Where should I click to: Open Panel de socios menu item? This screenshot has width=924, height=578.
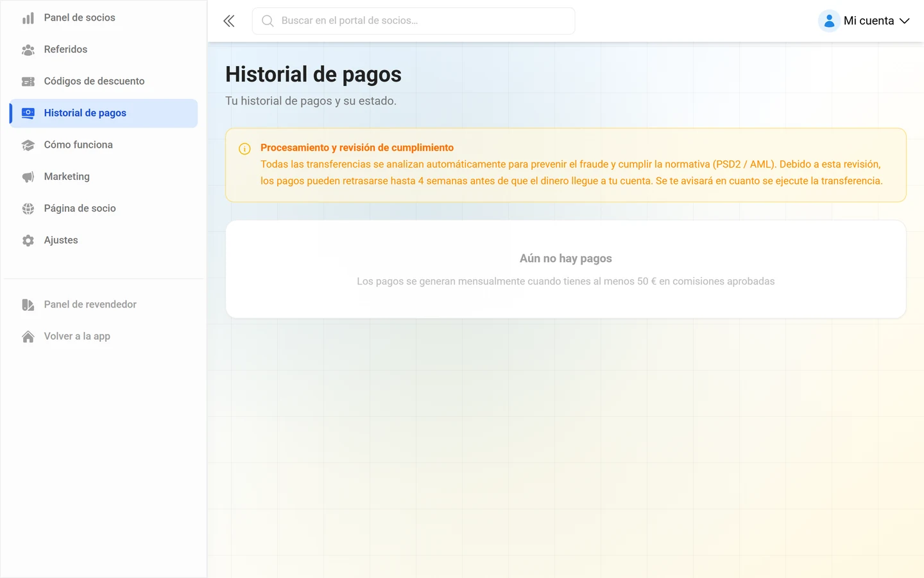[103, 18]
